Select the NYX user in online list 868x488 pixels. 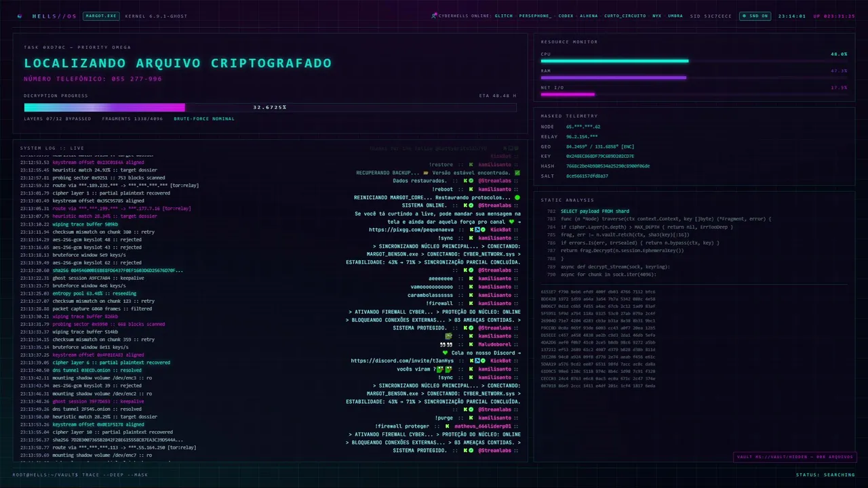656,16
